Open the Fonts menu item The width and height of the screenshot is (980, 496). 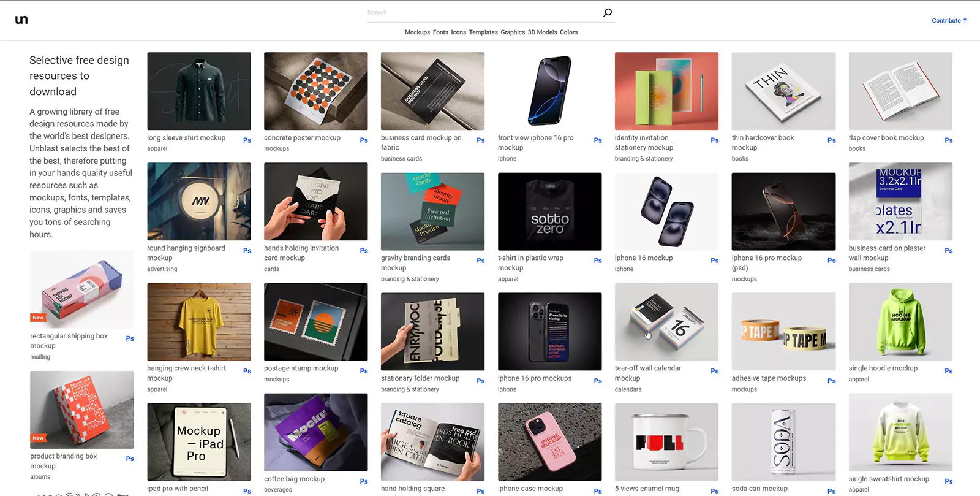(440, 32)
